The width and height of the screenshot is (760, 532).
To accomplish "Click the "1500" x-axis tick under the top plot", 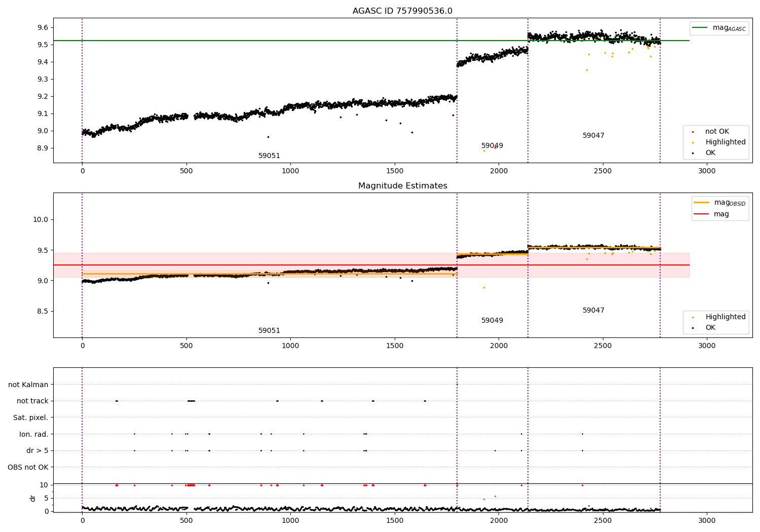I will point(395,171).
